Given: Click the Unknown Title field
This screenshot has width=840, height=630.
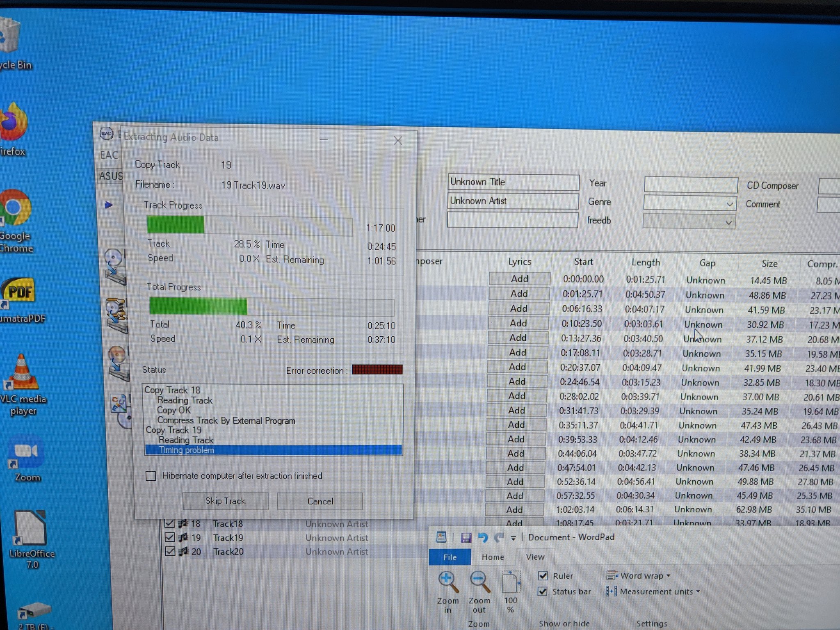Looking at the screenshot, I should pyautogui.click(x=514, y=182).
